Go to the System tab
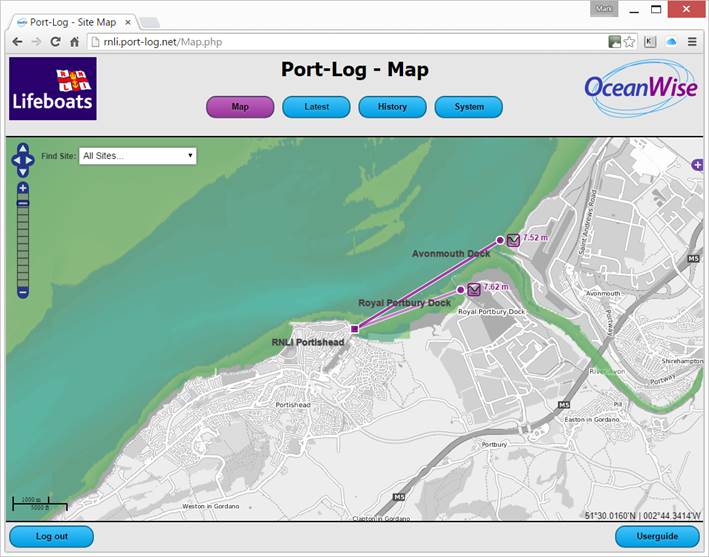The width and height of the screenshot is (709, 557). click(468, 107)
